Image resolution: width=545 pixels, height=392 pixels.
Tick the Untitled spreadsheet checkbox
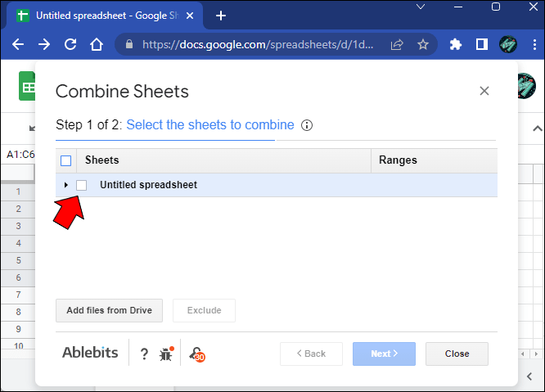(82, 185)
